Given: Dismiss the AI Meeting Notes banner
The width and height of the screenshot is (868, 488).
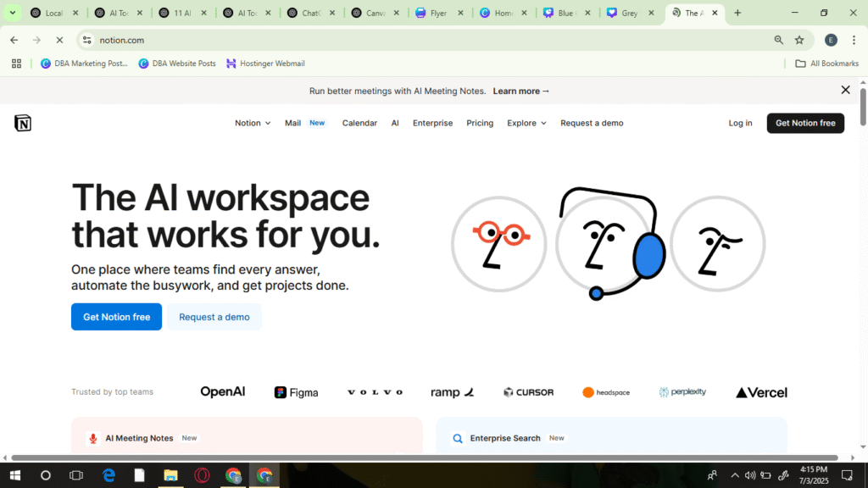Looking at the screenshot, I should click(845, 90).
